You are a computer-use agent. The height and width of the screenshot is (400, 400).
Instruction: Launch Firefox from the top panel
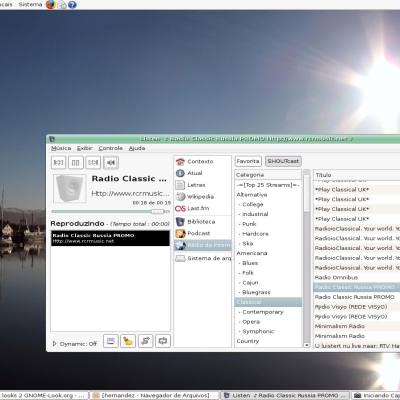(50, 5)
